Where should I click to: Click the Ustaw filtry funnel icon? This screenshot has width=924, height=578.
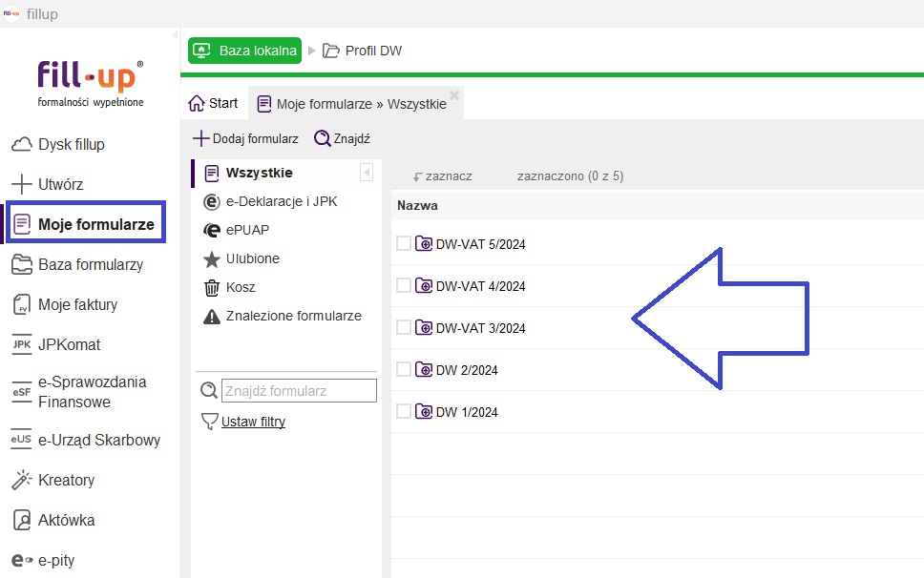[x=210, y=421]
